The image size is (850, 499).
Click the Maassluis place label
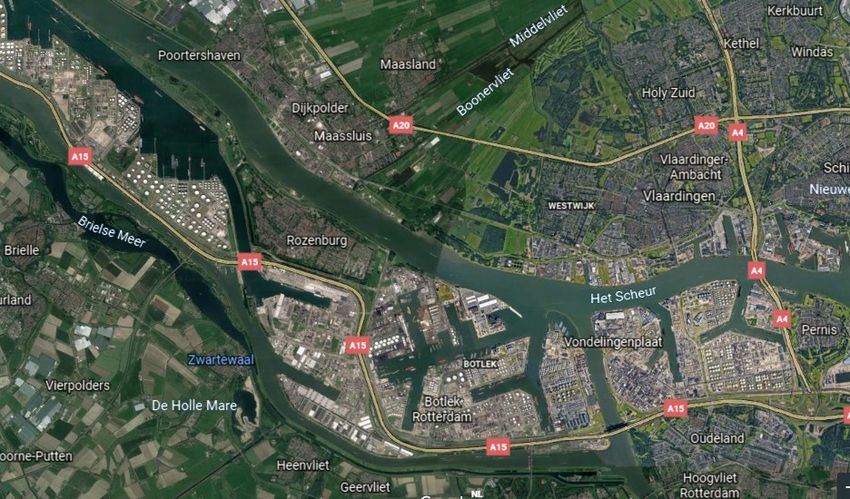[343, 135]
